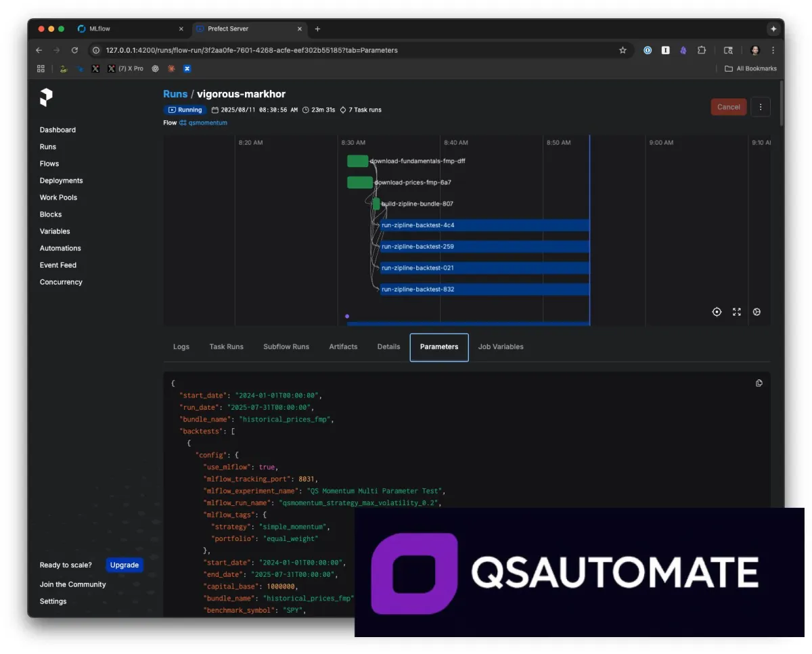Open the ChatGPT bookmark icon
Image resolution: width=812 pixels, height=654 pixels.
[155, 68]
